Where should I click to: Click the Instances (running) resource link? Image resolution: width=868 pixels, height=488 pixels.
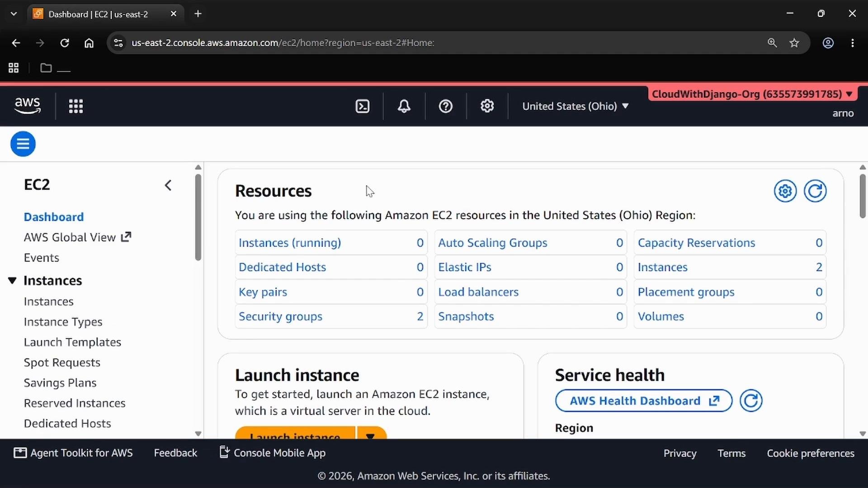click(x=290, y=243)
